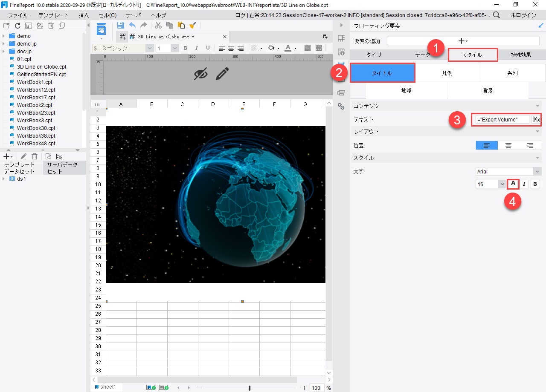The width and height of the screenshot is (546, 392).
Task: Click the underline U formatting icon
Action: pyautogui.click(x=208, y=48)
